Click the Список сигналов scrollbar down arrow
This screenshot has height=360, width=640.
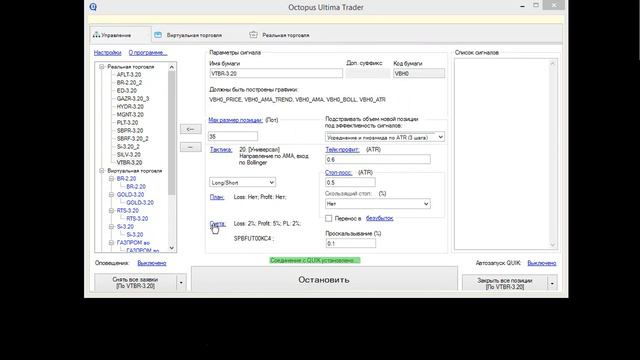(x=553, y=245)
